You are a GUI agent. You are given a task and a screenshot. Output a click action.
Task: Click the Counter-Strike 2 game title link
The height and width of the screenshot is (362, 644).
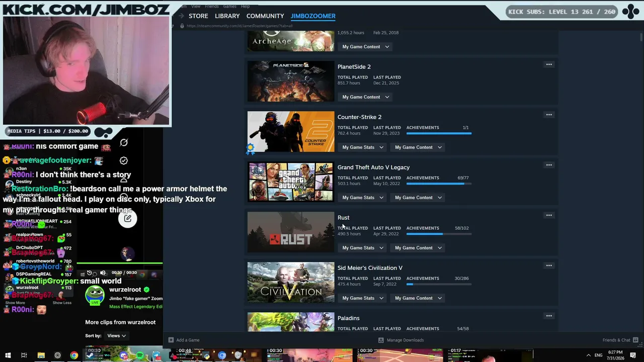tap(359, 117)
